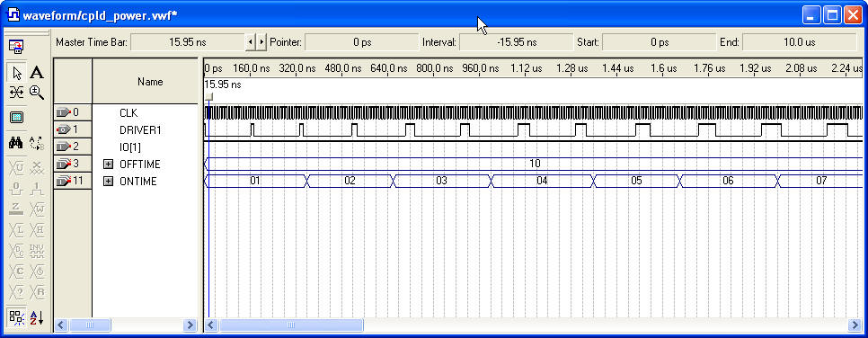The height and width of the screenshot is (338, 868).
Task: Click the Full Screen icon
Action: point(16,118)
